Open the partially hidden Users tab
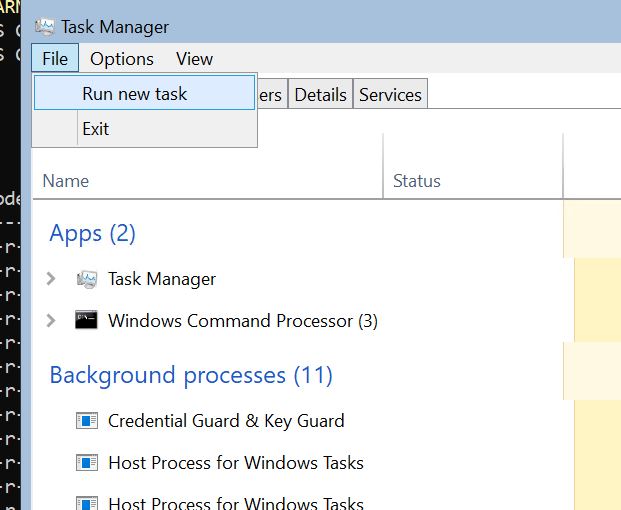Viewport: 621px width, 510px height. tap(272, 95)
